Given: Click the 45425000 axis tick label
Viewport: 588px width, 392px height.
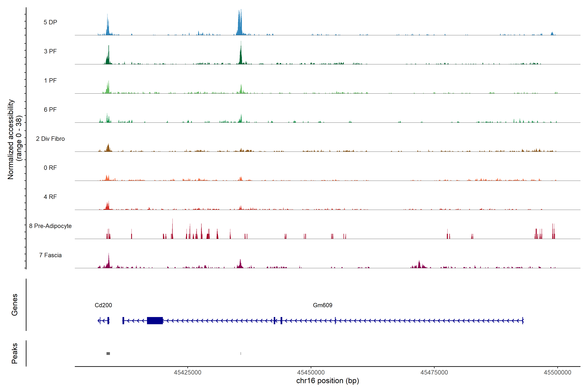Looking at the screenshot, I should (188, 372).
